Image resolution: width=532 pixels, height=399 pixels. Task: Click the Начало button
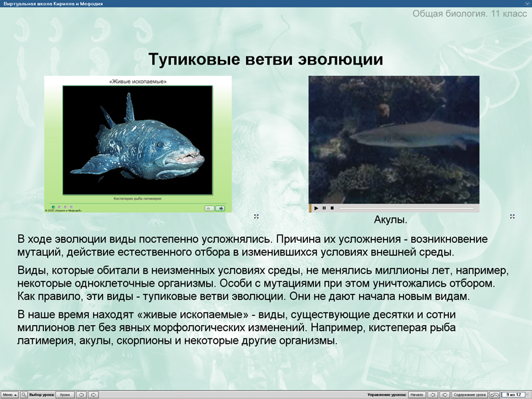pos(417,394)
